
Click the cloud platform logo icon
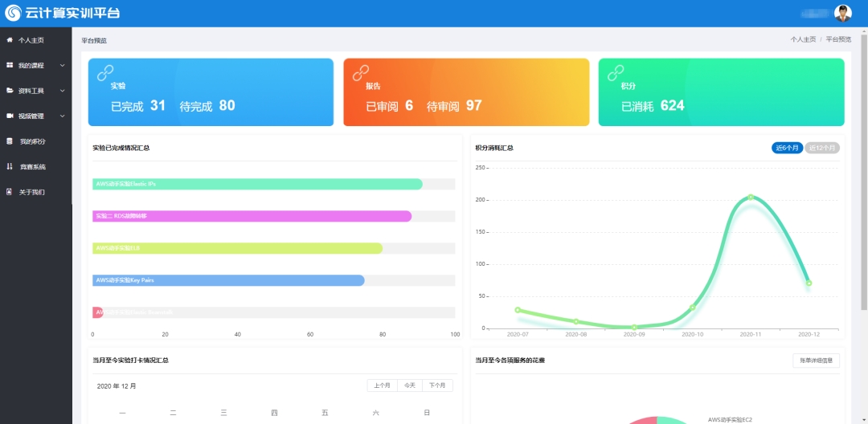pyautogui.click(x=13, y=13)
